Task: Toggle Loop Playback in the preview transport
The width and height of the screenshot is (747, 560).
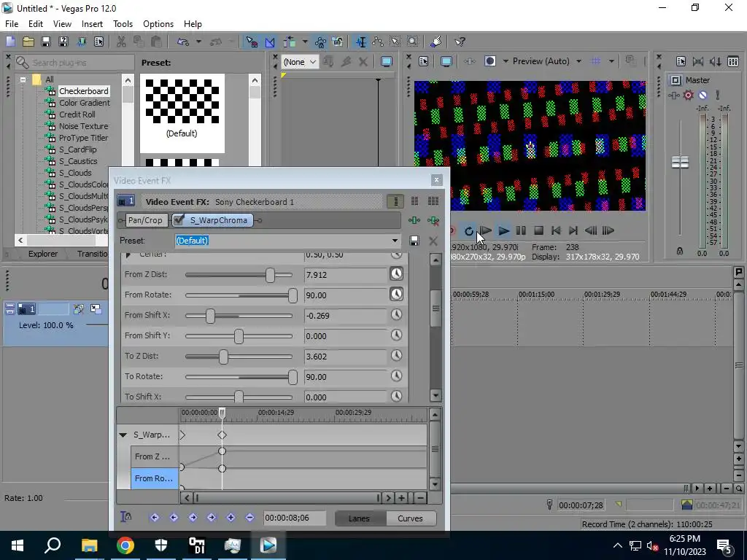Action: point(469,231)
